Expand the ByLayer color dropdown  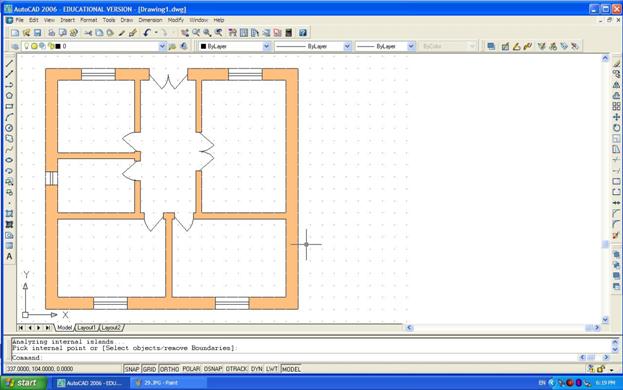click(234, 46)
